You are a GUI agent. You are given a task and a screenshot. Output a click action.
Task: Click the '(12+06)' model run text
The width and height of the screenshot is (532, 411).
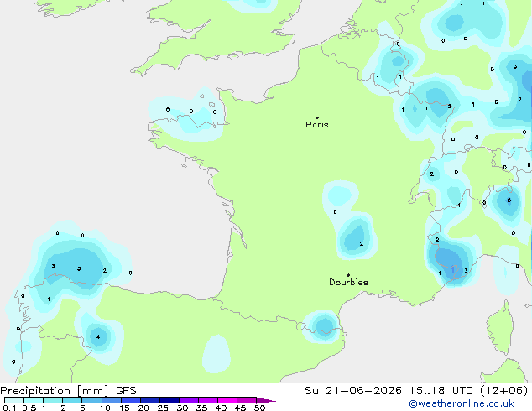(x=504, y=391)
